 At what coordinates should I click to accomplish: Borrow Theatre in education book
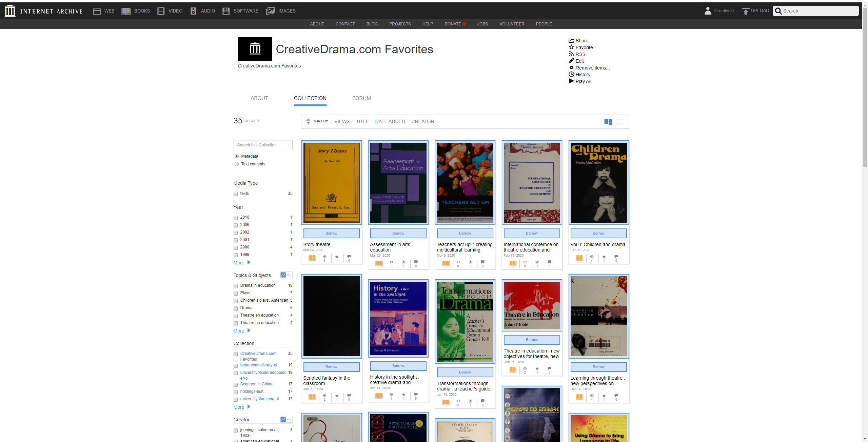[x=532, y=340]
